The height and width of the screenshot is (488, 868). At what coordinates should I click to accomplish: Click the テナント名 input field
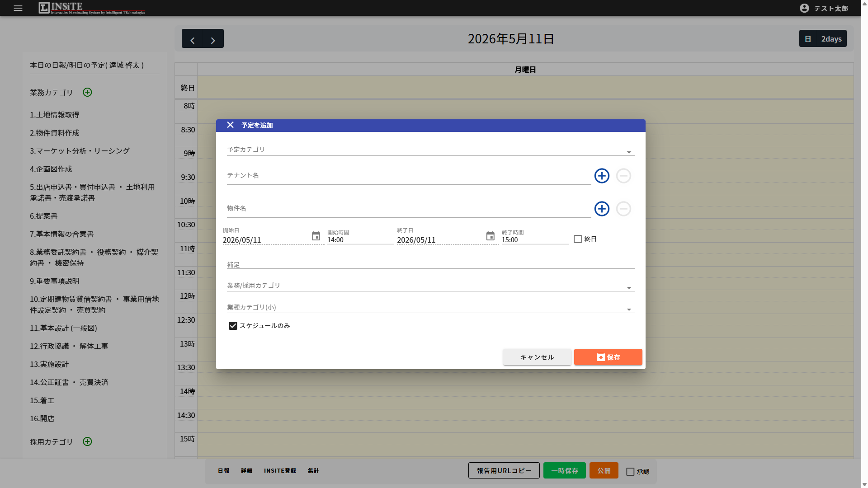[x=409, y=176]
